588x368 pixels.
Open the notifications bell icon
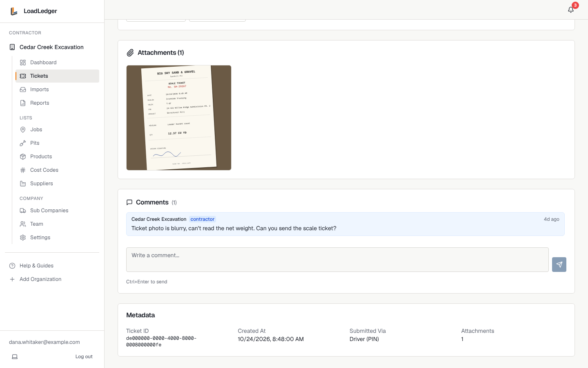click(571, 10)
